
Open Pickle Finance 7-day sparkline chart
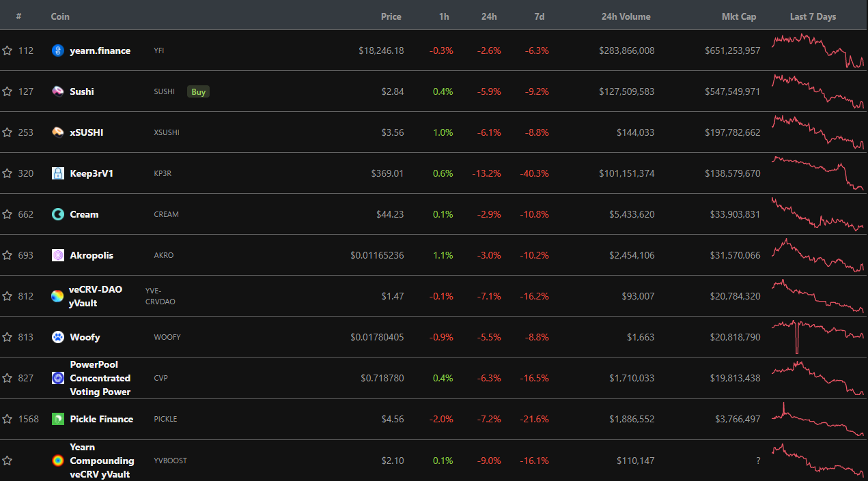point(817,419)
